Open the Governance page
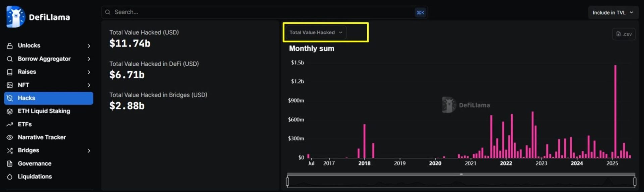The width and height of the screenshot is (644, 192). click(49, 163)
